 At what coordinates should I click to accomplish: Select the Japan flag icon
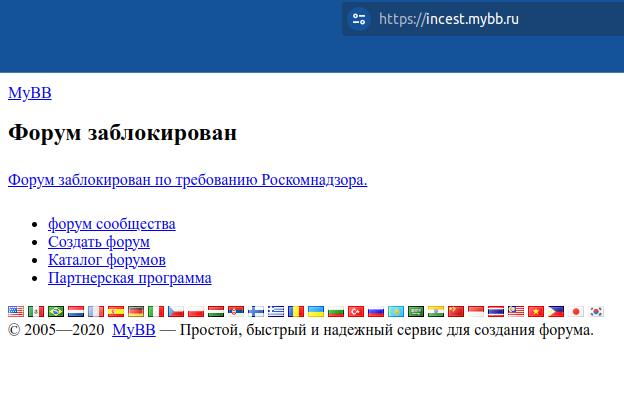tap(576, 311)
